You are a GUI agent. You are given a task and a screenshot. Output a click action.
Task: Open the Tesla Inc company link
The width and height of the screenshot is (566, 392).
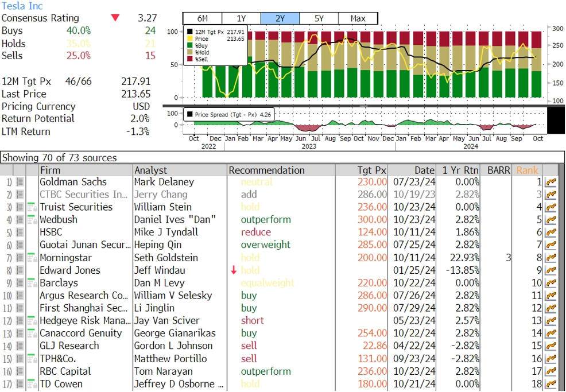coord(22,6)
